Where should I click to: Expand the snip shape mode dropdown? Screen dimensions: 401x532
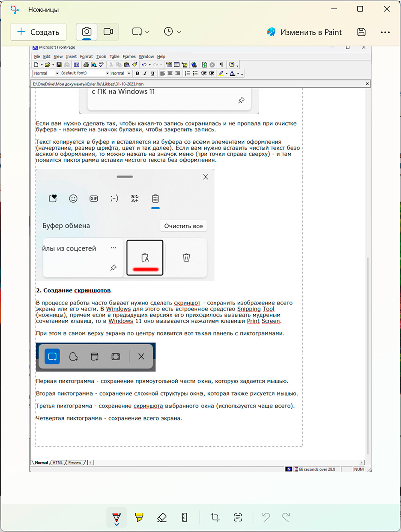(x=141, y=31)
